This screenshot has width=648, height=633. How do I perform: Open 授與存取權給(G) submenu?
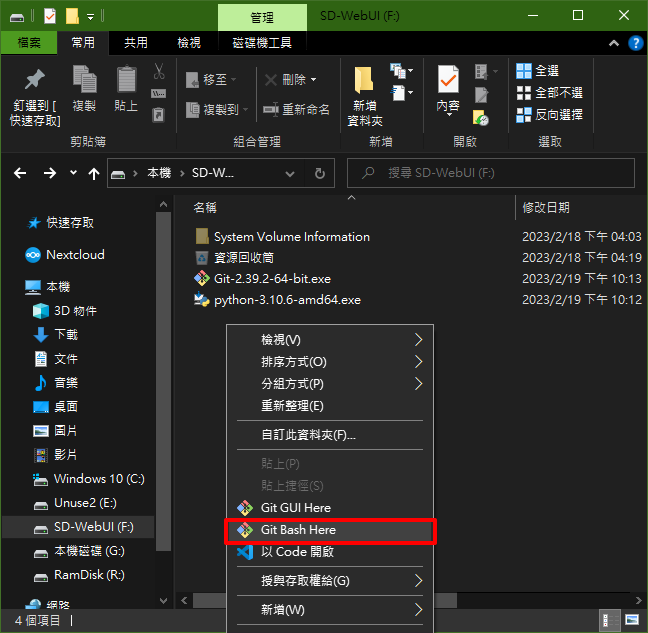pyautogui.click(x=330, y=581)
